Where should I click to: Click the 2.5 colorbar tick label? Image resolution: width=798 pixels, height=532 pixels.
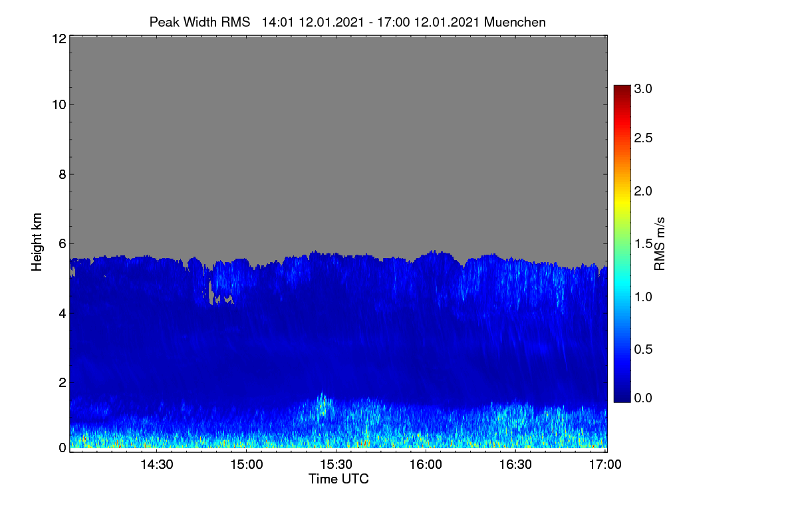[643, 138]
